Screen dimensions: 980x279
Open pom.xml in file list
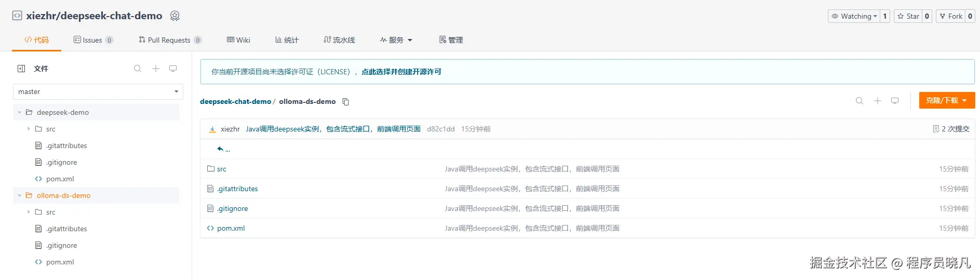[231, 228]
